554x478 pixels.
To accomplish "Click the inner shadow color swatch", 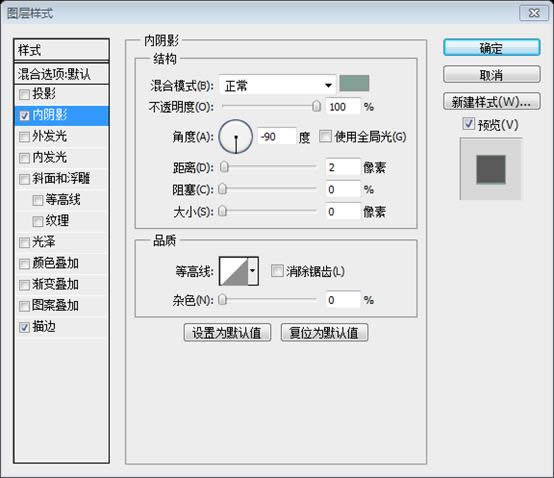I will 354,83.
